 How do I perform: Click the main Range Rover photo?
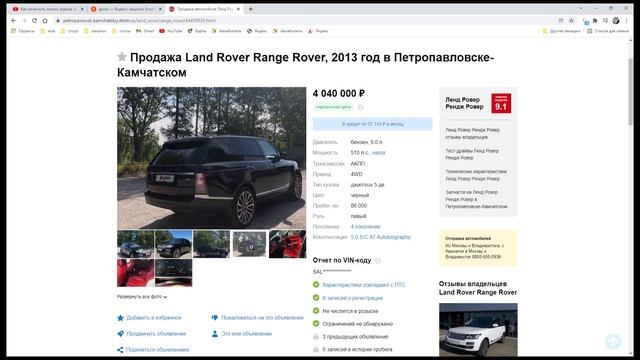(x=211, y=158)
